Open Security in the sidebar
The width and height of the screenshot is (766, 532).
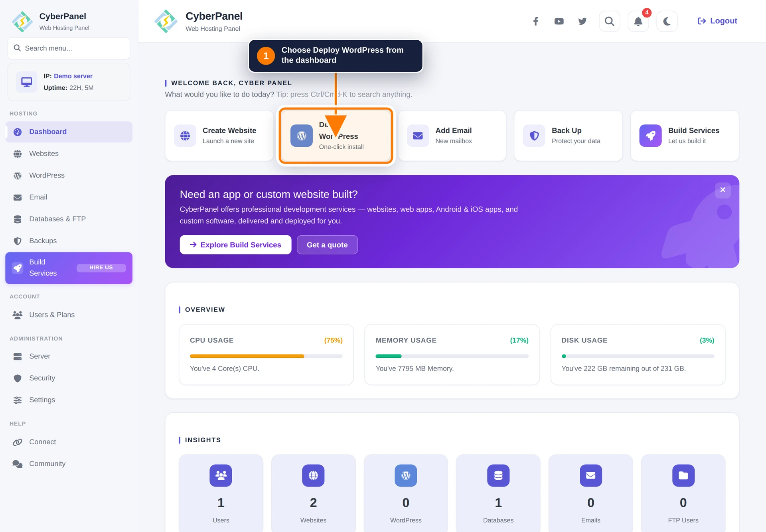(69, 378)
